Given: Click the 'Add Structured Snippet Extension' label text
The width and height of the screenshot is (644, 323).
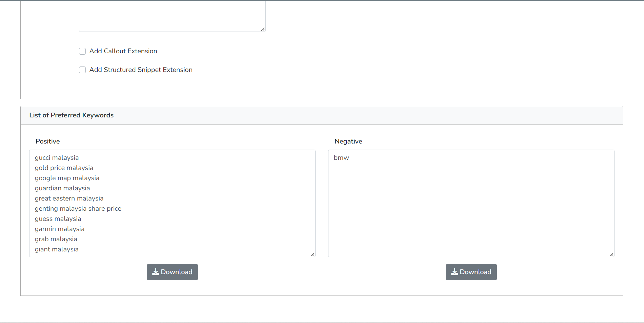Looking at the screenshot, I should pyautogui.click(x=141, y=70).
